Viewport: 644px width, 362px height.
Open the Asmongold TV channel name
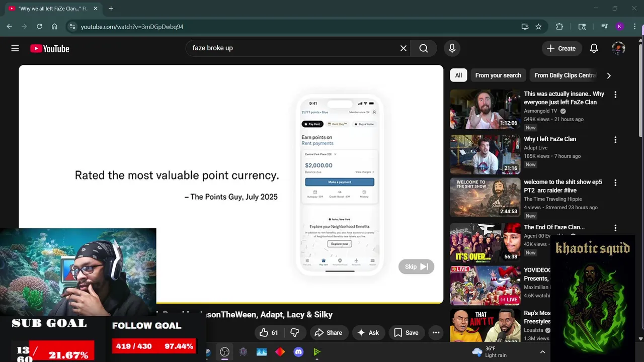pos(541,111)
